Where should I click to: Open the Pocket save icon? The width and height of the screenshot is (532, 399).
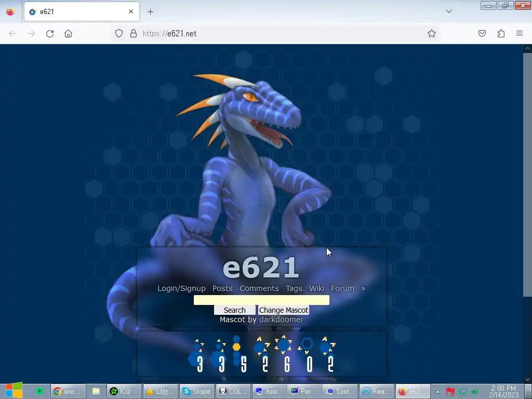(x=482, y=33)
